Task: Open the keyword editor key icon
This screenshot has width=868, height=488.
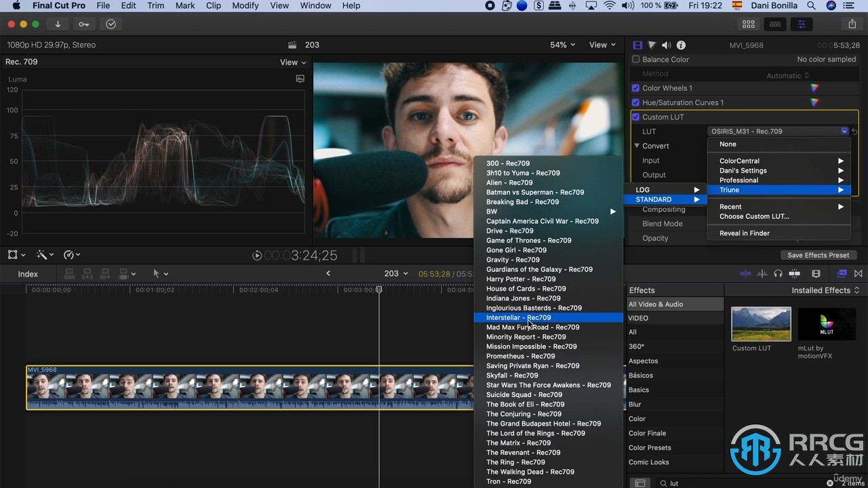Action: click(83, 24)
